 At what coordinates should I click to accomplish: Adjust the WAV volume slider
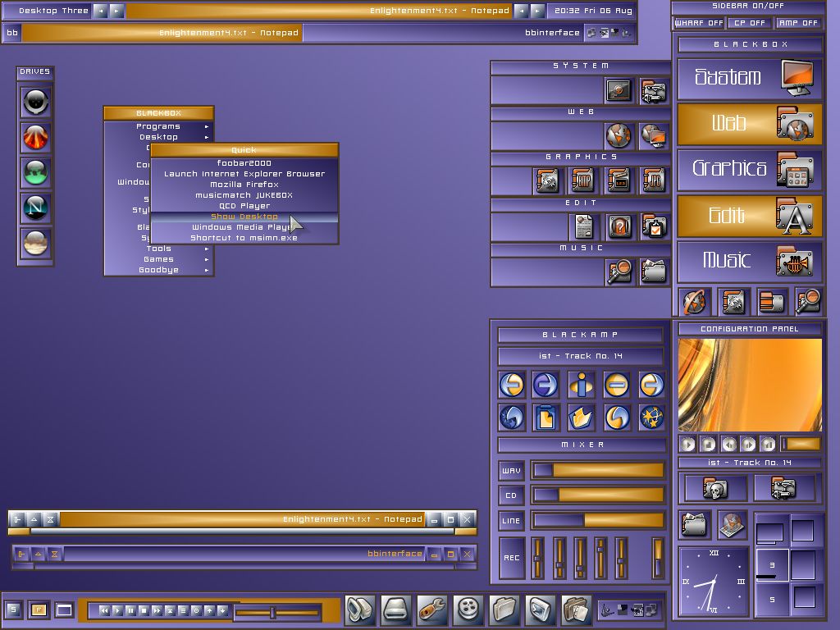(x=597, y=470)
